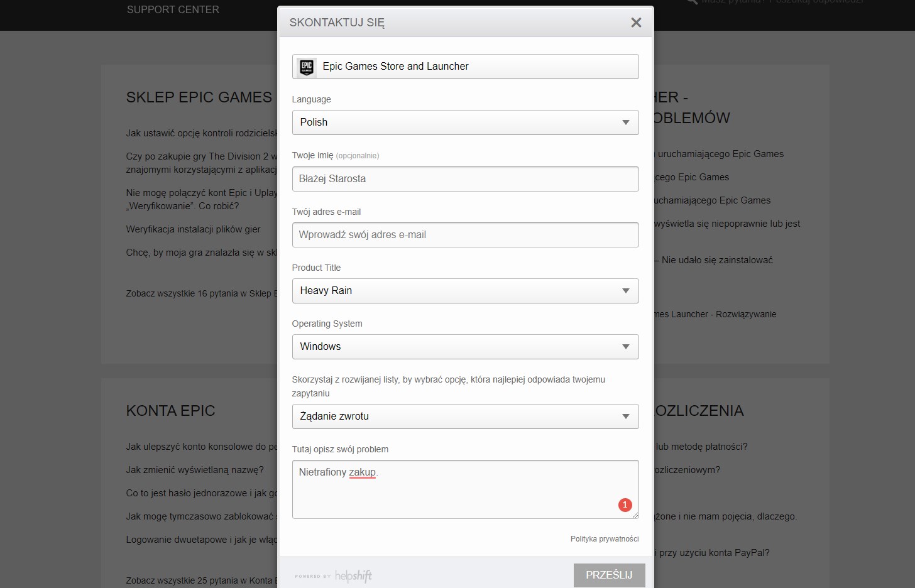This screenshot has width=915, height=588.
Task: Click the SUPPORT CENTER header text
Action: pos(173,9)
